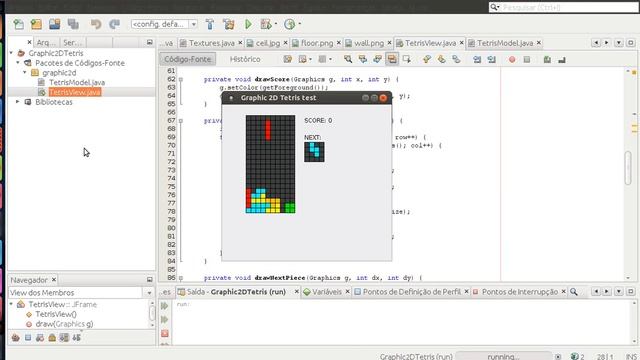Collapse the Graphic2DTetris project node
This screenshot has width=640, height=360.
pos(11,53)
